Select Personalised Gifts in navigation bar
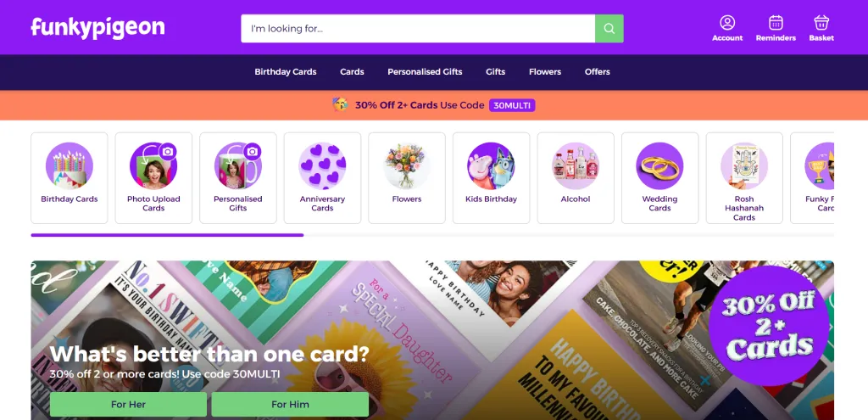The image size is (868, 420). click(x=425, y=72)
